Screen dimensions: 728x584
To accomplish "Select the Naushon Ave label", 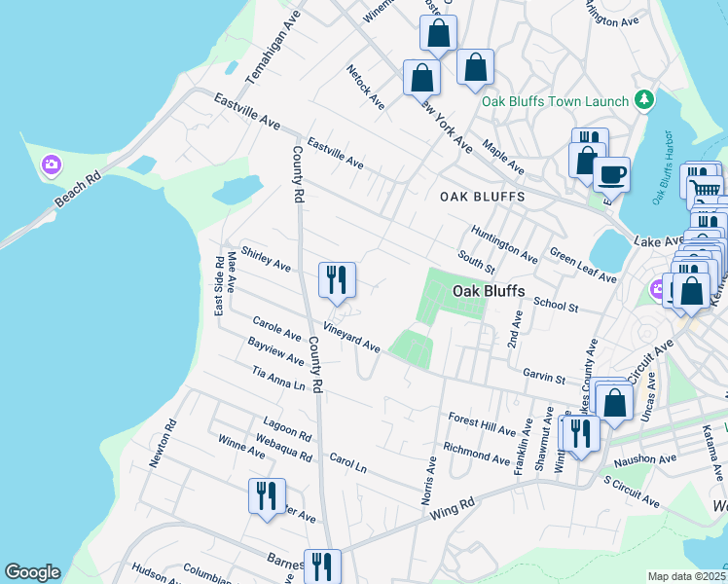I will 645,460.
